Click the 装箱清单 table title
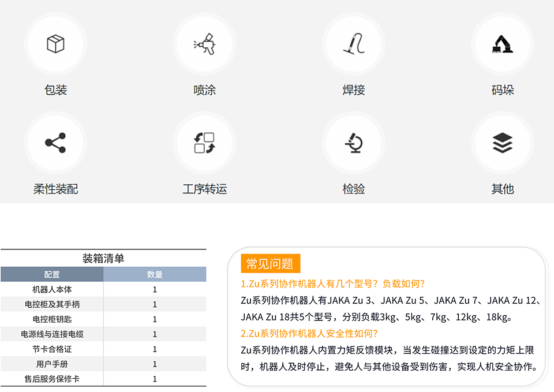The image size is (554, 392). click(103, 258)
